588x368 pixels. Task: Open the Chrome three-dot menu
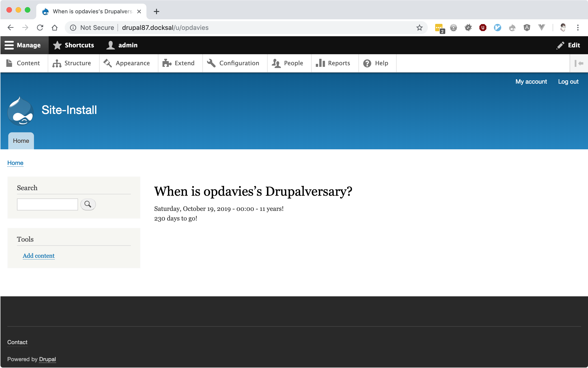point(578,28)
